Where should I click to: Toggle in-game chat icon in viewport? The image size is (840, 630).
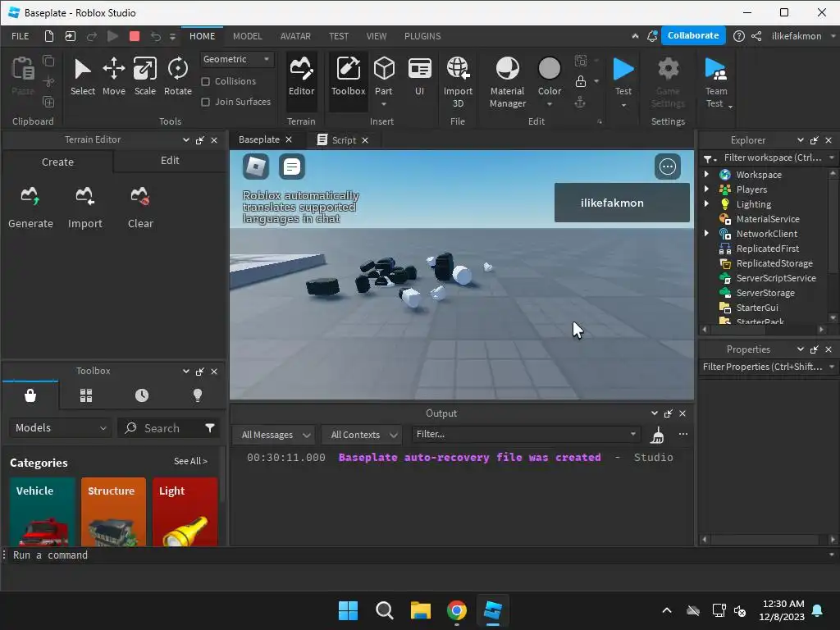point(292,167)
